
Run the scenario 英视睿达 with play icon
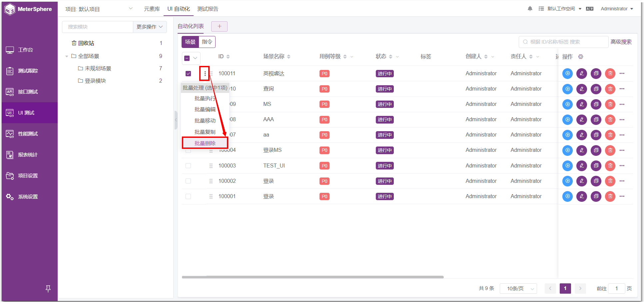[567, 74]
